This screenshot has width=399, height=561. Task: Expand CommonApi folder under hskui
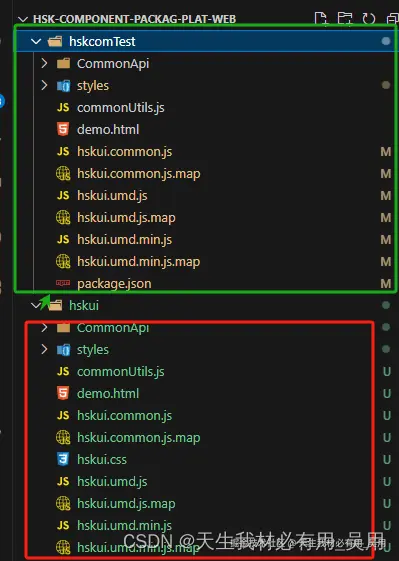(x=44, y=327)
